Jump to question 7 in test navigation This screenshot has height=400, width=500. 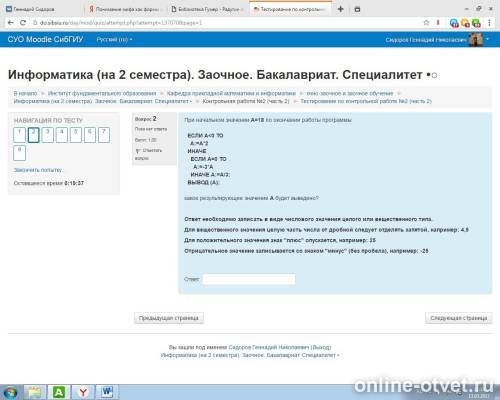104,135
